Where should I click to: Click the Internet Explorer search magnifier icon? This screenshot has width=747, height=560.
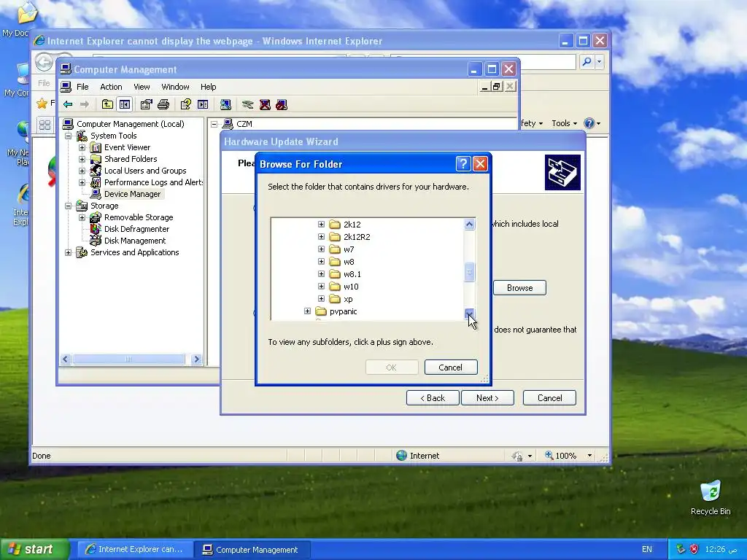click(x=587, y=61)
